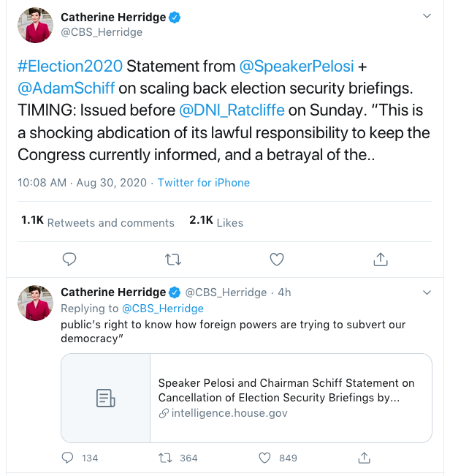Like the main tweet
The image size is (450, 476).
277,259
